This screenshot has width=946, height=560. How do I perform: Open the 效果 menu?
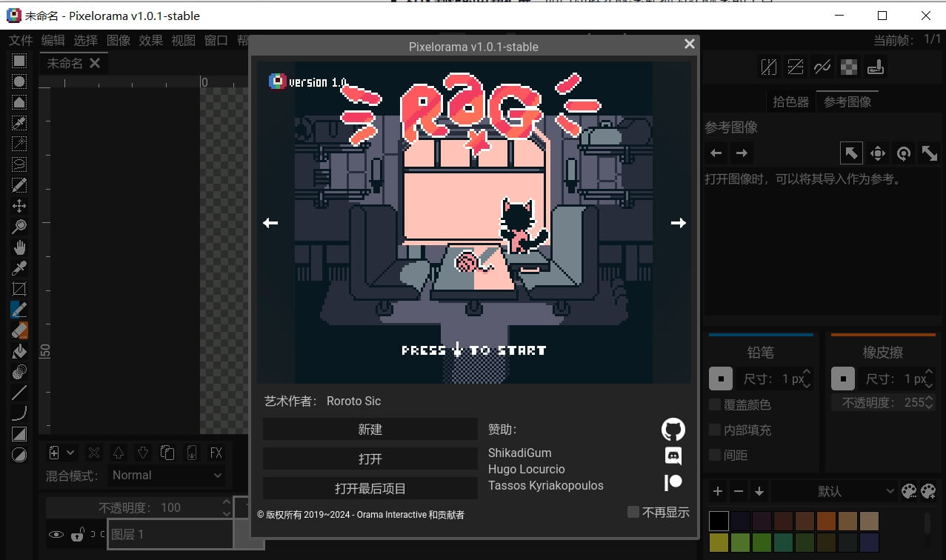click(x=151, y=40)
